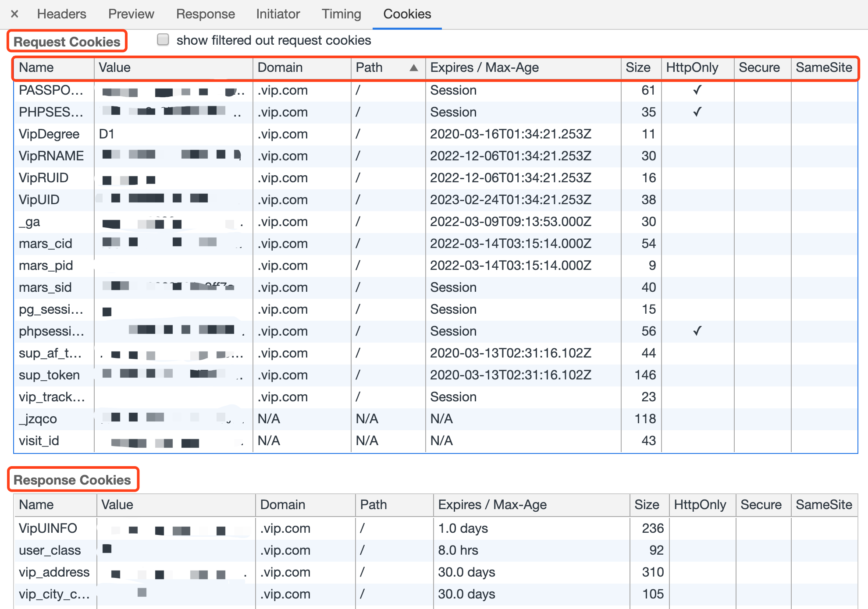Viewport: 868px width, 609px height.
Task: Select the VipUINFO response cookie row
Action: (x=48, y=528)
